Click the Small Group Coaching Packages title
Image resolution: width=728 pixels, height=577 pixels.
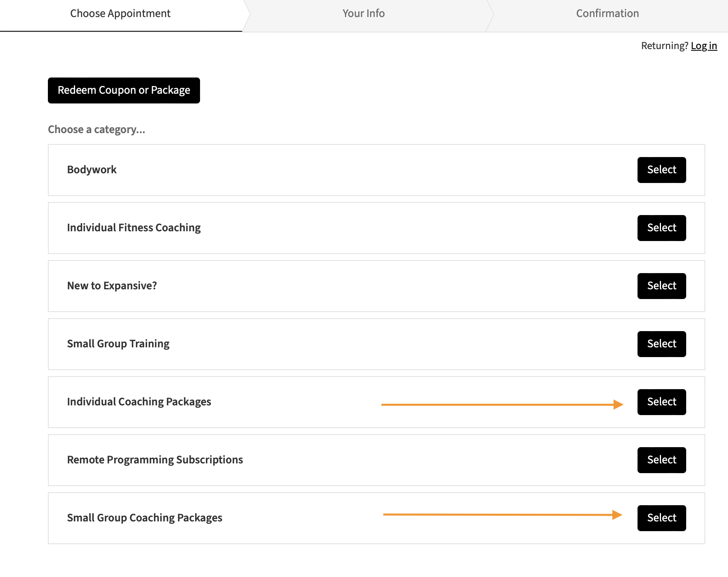coord(144,518)
